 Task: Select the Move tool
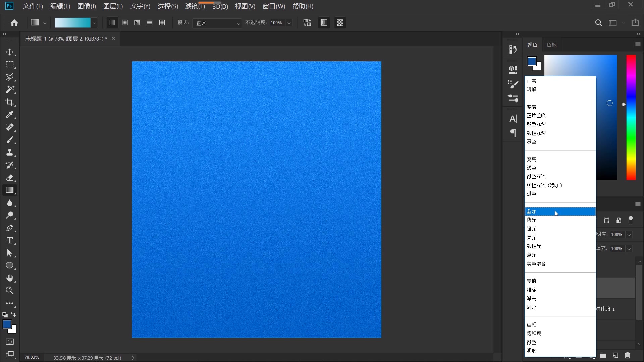coord(9,52)
